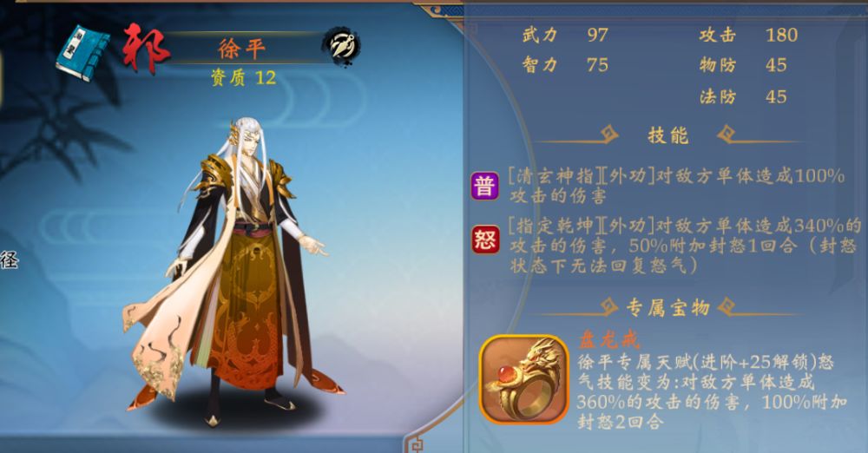Click the 徐平 character figure
Screen dimensions: 868x453
click(233, 272)
